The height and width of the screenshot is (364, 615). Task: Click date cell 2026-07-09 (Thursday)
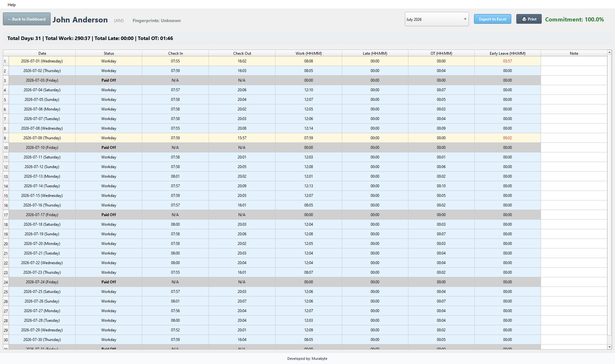point(42,138)
